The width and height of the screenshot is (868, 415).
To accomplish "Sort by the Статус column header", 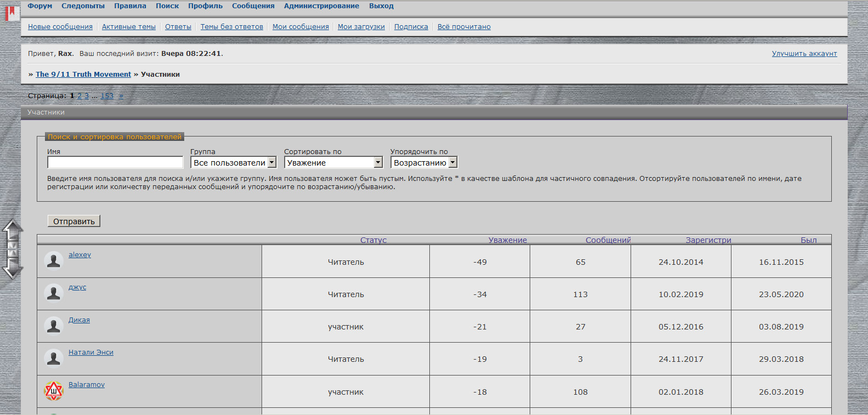I will click(373, 240).
